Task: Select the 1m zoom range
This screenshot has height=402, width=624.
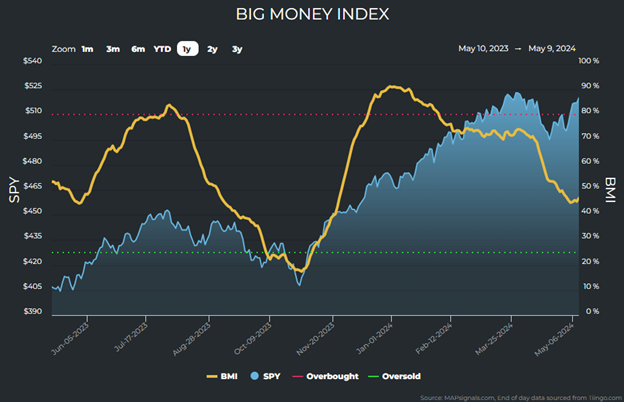Action: point(88,48)
